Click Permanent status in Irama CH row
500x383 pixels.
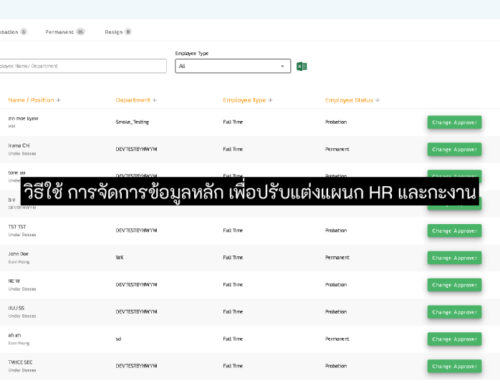(x=337, y=149)
